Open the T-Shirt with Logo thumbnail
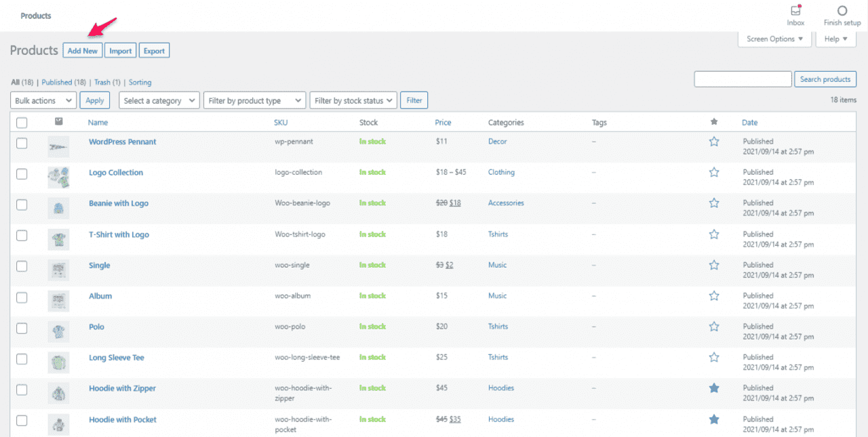 point(58,239)
